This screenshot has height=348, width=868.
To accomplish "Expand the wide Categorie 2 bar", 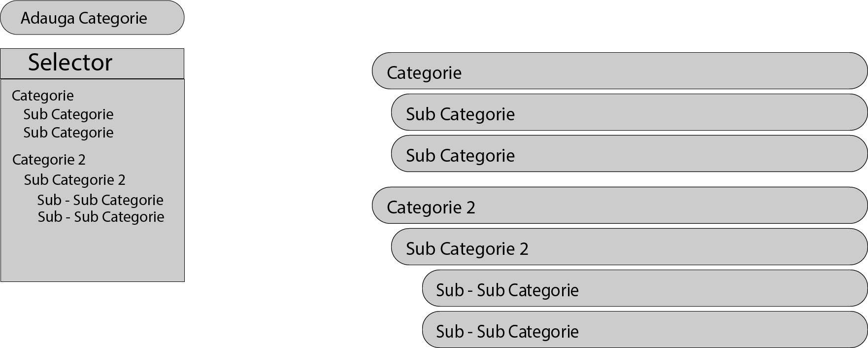I will coord(619,205).
